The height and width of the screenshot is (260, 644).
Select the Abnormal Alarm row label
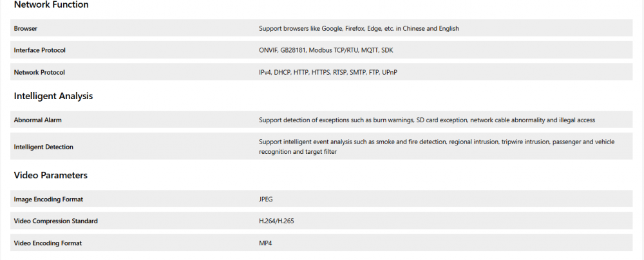tap(38, 120)
